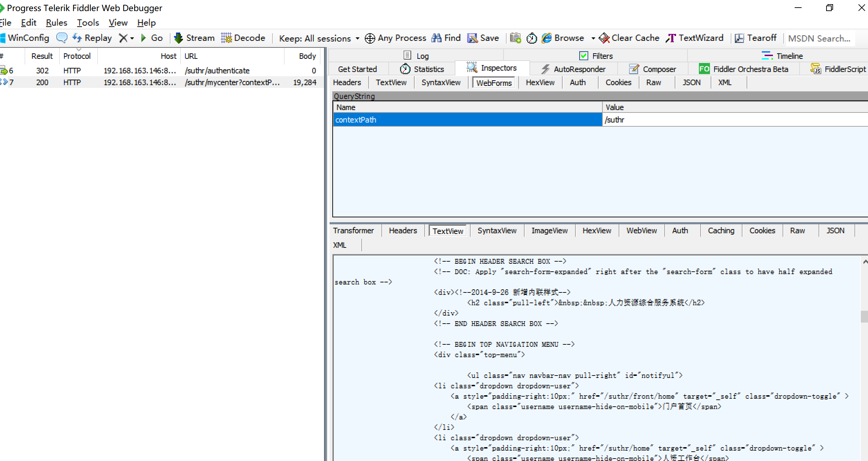Toggle Stream mode
Screen dimensions: 868x461
coord(194,38)
